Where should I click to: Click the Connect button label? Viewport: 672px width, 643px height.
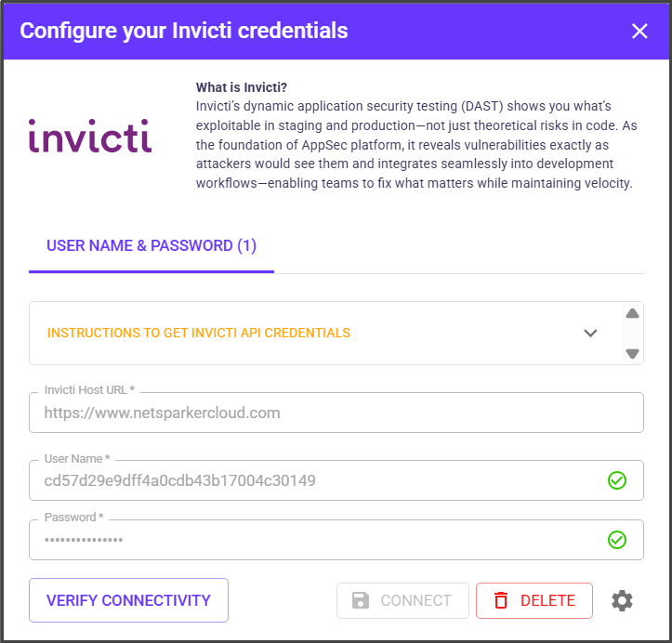click(415, 600)
